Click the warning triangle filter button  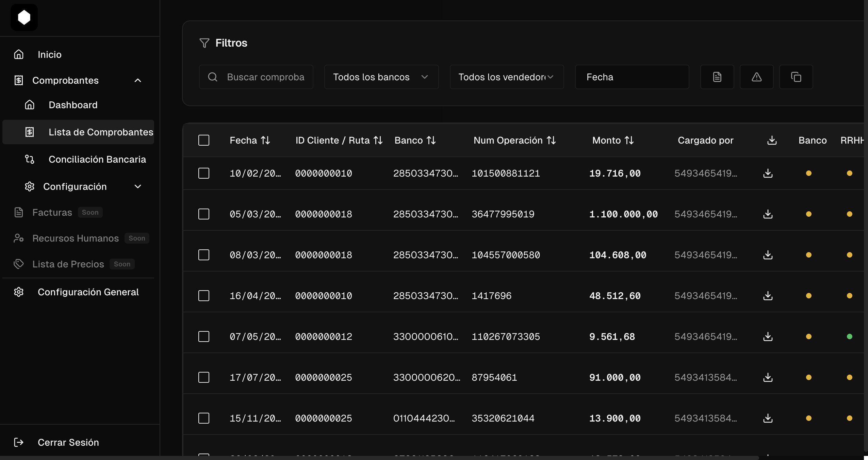click(x=756, y=77)
